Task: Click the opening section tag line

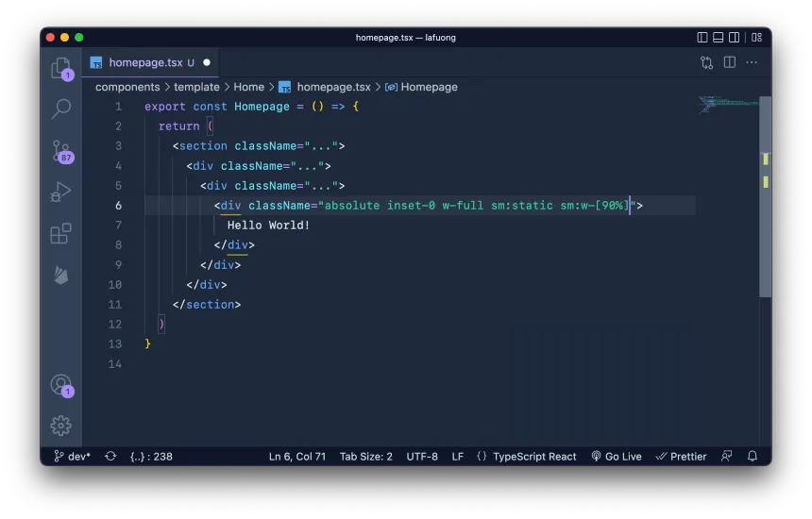Action: coord(259,146)
